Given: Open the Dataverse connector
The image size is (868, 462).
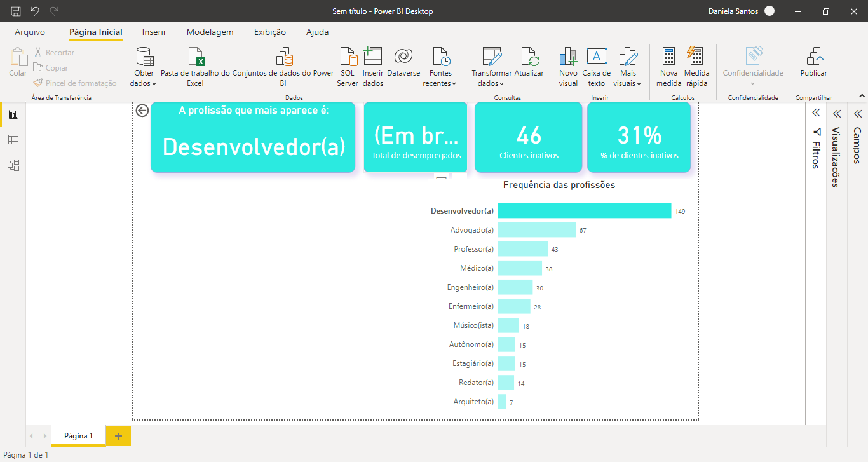Looking at the screenshot, I should click(x=403, y=62).
